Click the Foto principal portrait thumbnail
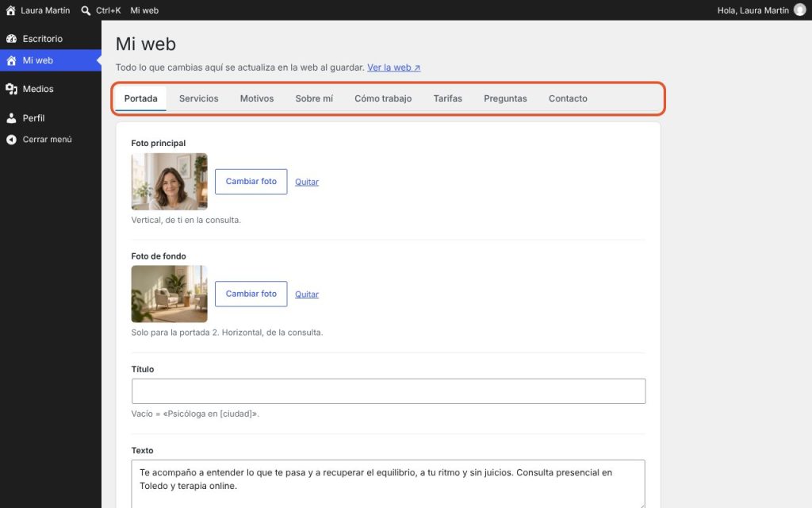 (x=170, y=182)
